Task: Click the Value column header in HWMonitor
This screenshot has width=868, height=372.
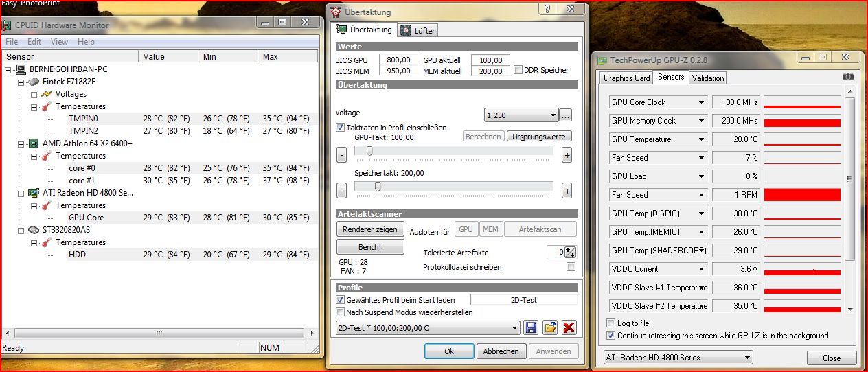Action: pos(168,56)
